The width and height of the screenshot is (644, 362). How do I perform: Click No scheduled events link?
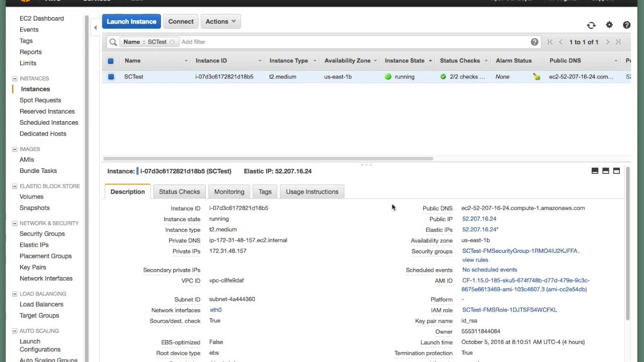point(490,270)
